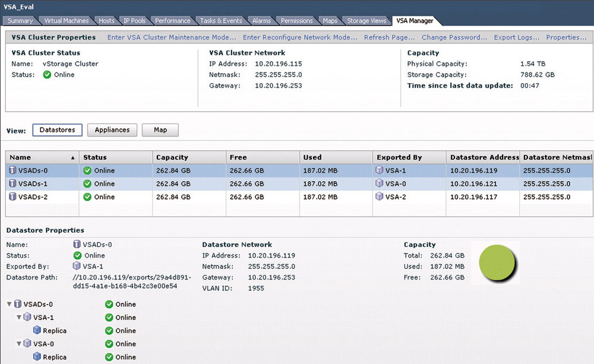The width and height of the screenshot is (594, 364).
Task: Collapse the VSA-1 tree node
Action: pos(18,318)
